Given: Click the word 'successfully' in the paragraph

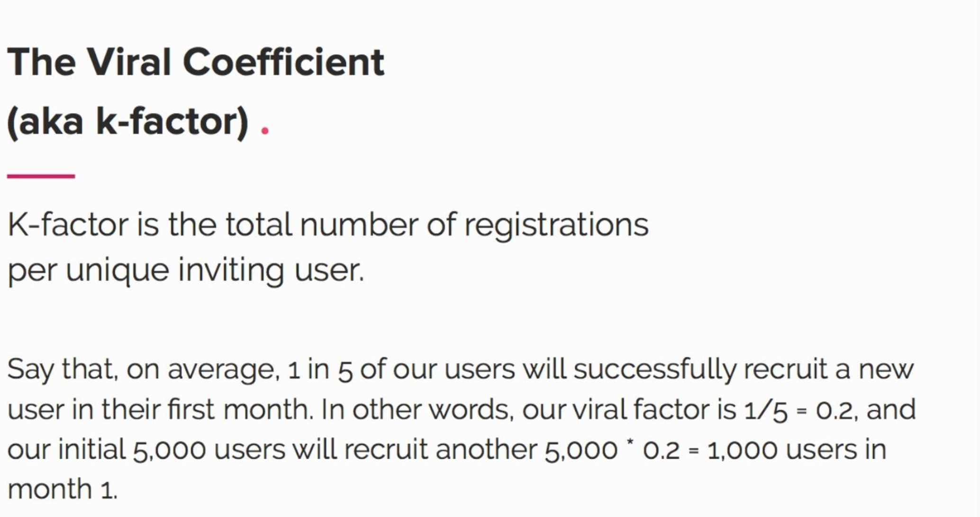Looking at the screenshot, I should 654,369.
